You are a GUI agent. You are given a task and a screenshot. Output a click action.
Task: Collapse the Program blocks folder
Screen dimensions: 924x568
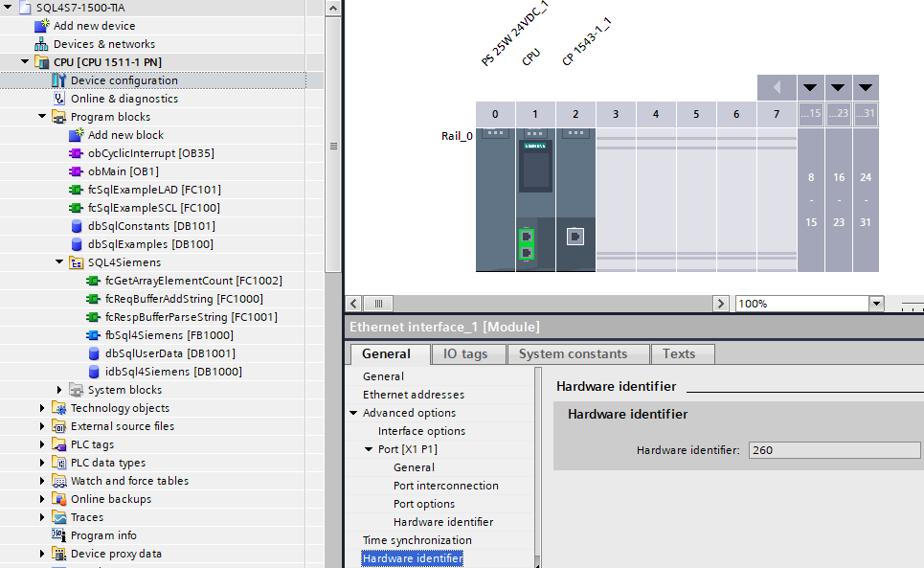(x=42, y=116)
